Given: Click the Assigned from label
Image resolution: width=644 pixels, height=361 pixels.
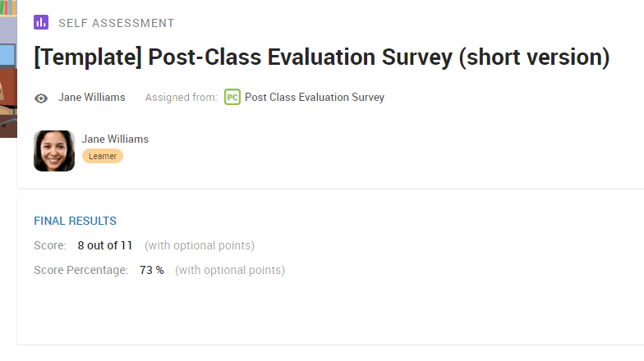Looking at the screenshot, I should [x=181, y=97].
